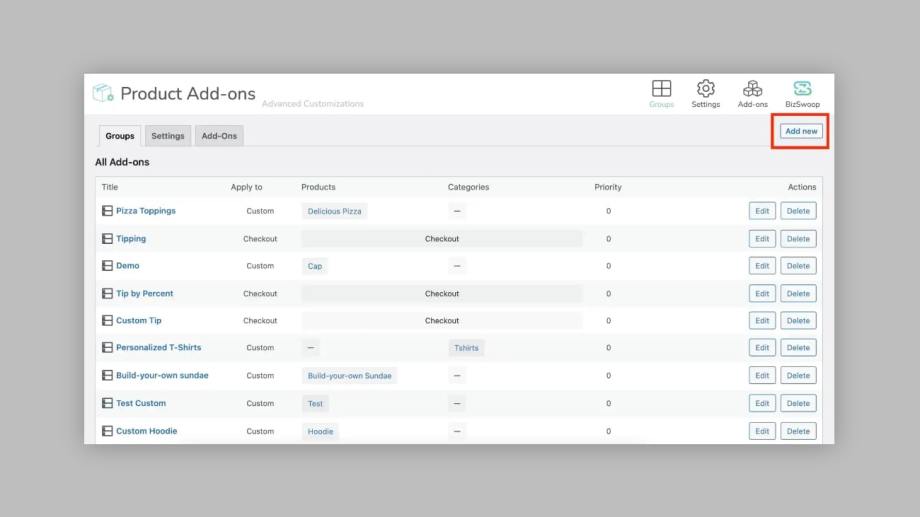The image size is (920, 517).
Task: Delete the Build-your-own sundae add-on
Action: point(798,375)
